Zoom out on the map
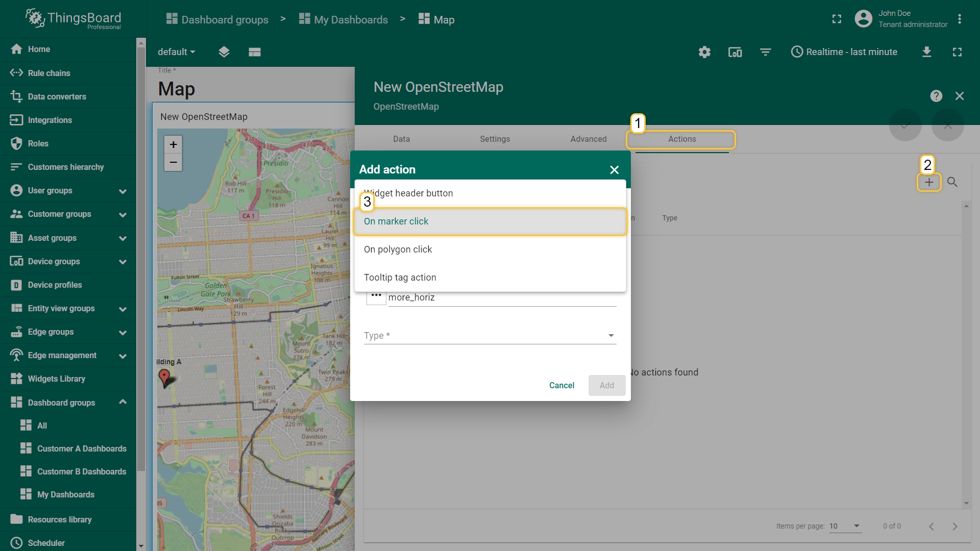Viewport: 980px width, 551px height. point(173,162)
